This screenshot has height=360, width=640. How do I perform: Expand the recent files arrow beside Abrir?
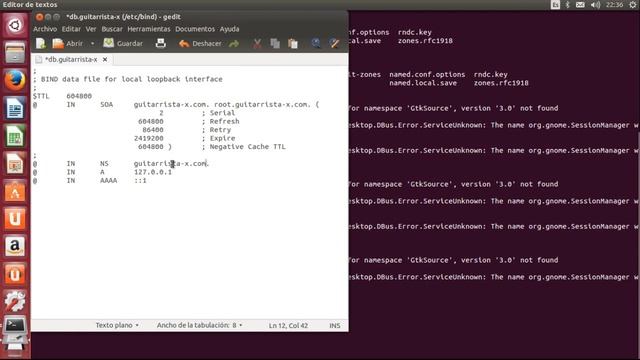pyautogui.click(x=93, y=43)
